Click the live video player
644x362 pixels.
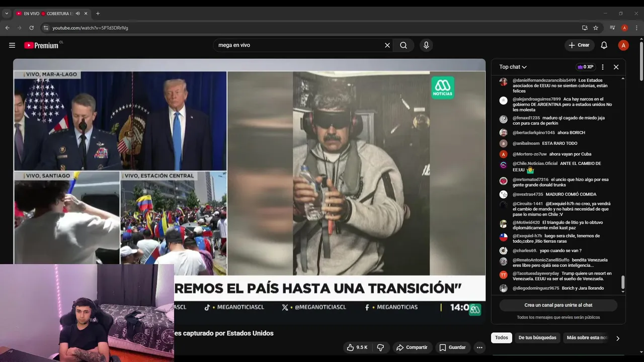tap(249, 191)
